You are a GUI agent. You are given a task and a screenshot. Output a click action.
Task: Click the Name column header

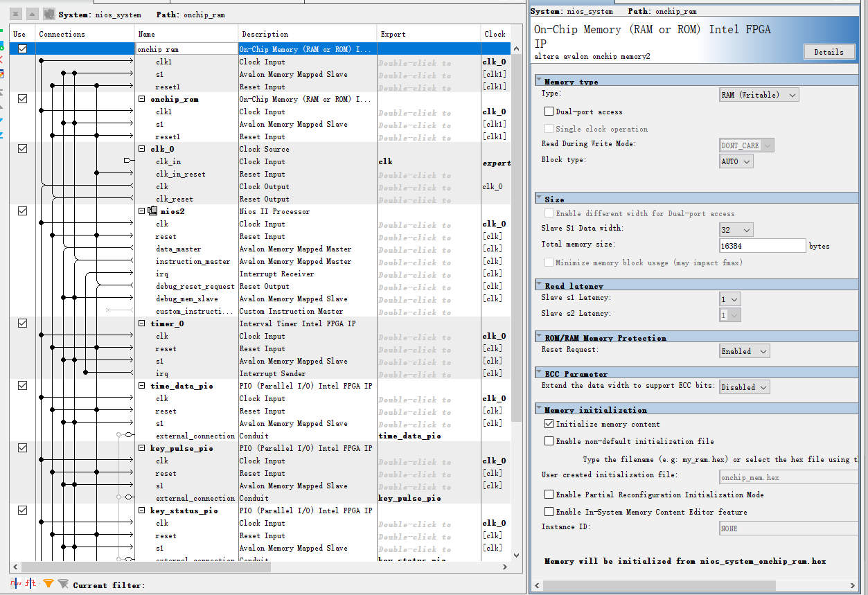[186, 34]
